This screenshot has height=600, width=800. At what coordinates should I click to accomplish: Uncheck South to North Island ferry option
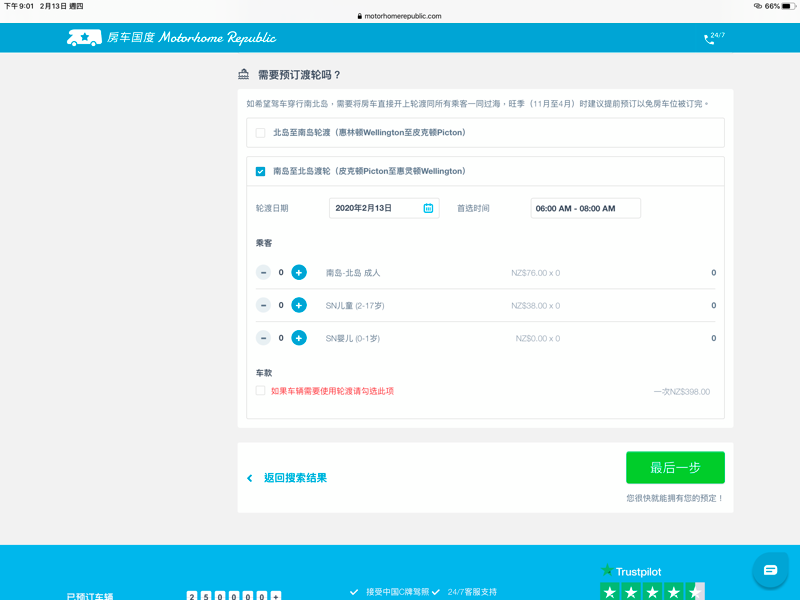coord(260,171)
